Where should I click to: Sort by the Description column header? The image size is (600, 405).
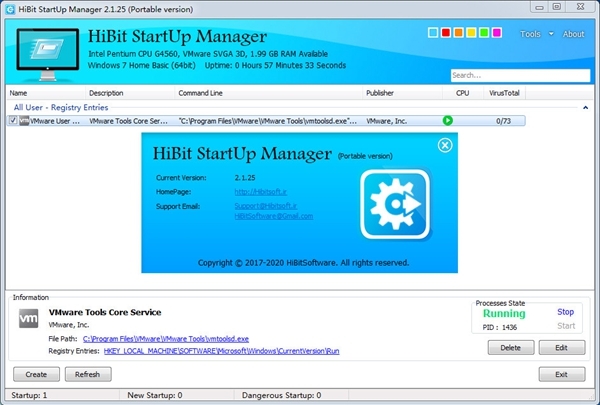click(130, 93)
